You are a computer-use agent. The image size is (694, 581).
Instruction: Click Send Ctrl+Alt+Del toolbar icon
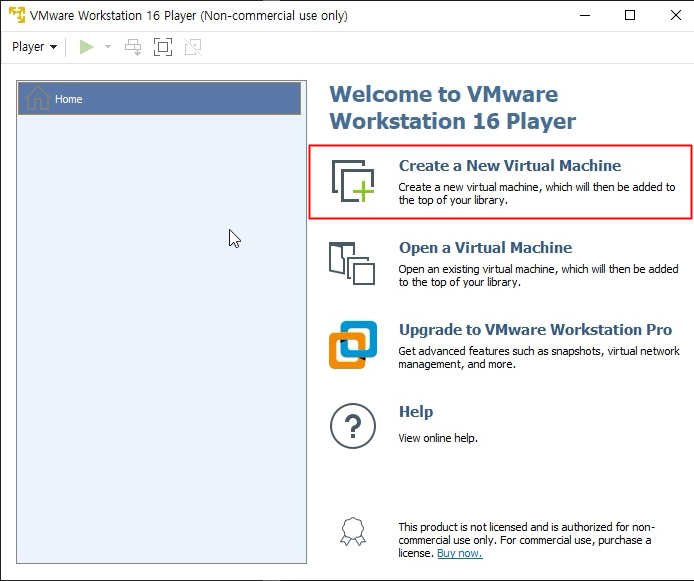pyautogui.click(x=133, y=47)
